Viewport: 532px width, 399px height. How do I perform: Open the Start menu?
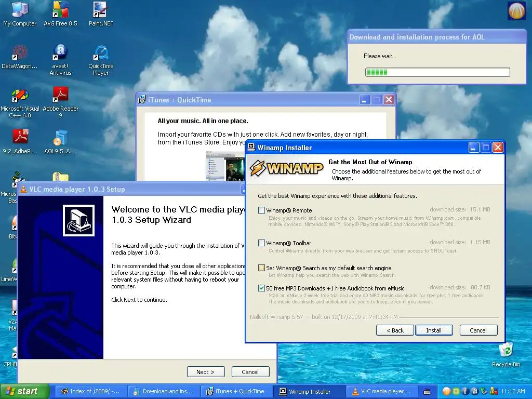tap(24, 391)
